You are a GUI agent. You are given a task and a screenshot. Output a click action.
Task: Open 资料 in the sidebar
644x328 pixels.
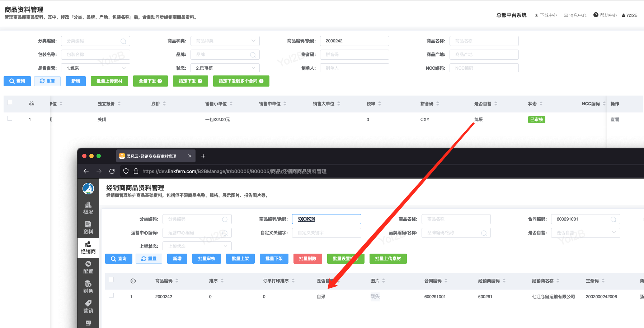(x=88, y=228)
